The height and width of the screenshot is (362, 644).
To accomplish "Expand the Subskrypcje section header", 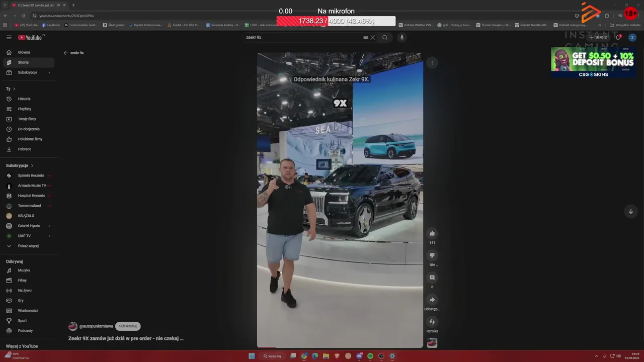I will tap(20, 165).
